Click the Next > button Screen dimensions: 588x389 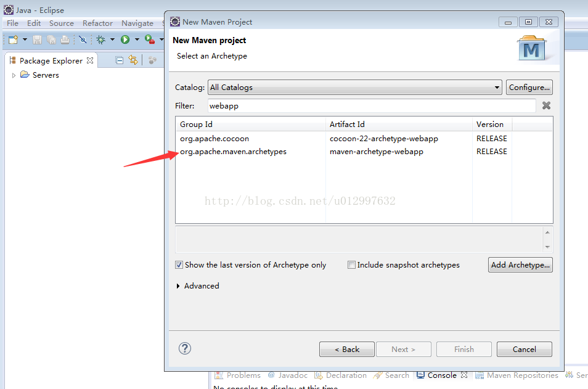click(x=404, y=350)
